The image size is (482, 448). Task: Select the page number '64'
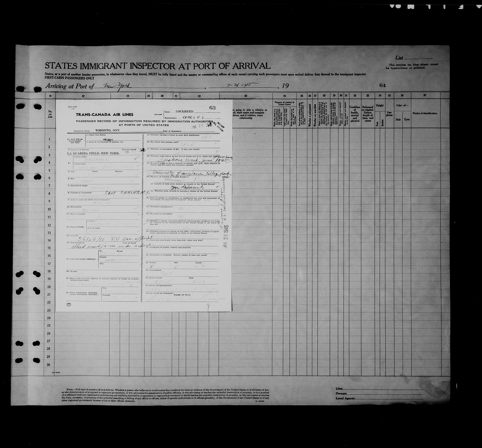pyautogui.click(x=383, y=86)
